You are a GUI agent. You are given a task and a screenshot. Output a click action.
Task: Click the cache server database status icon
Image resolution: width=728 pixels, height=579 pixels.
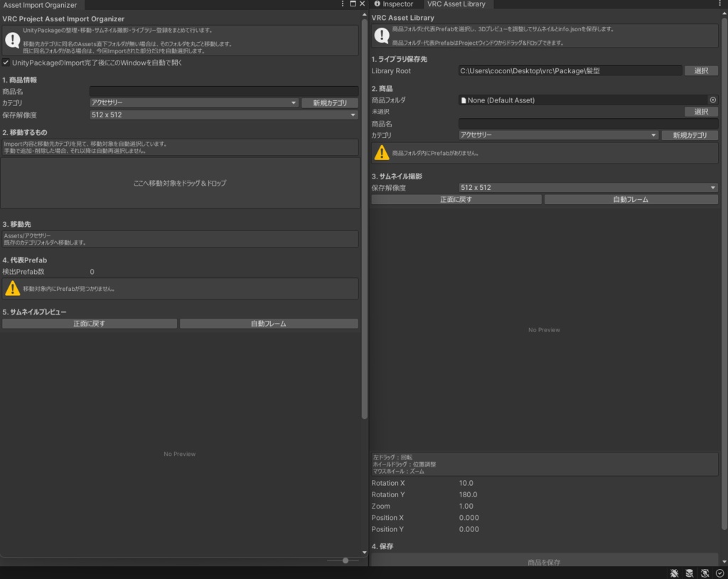(x=690, y=573)
